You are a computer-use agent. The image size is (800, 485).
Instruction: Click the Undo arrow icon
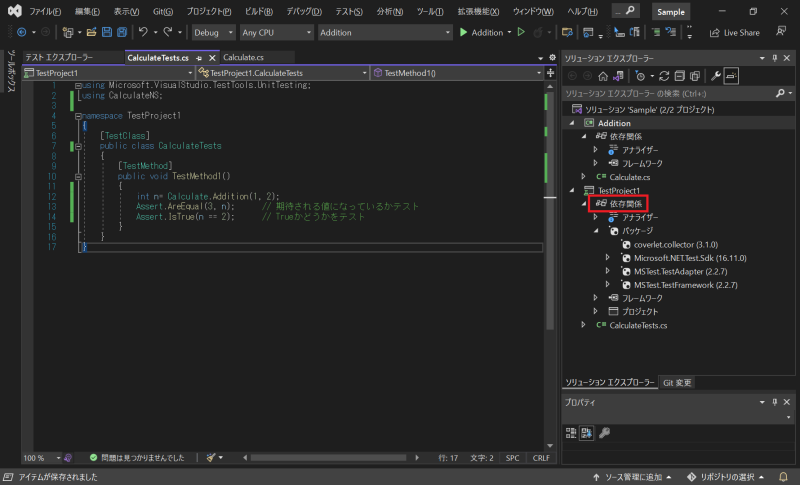tap(143, 32)
